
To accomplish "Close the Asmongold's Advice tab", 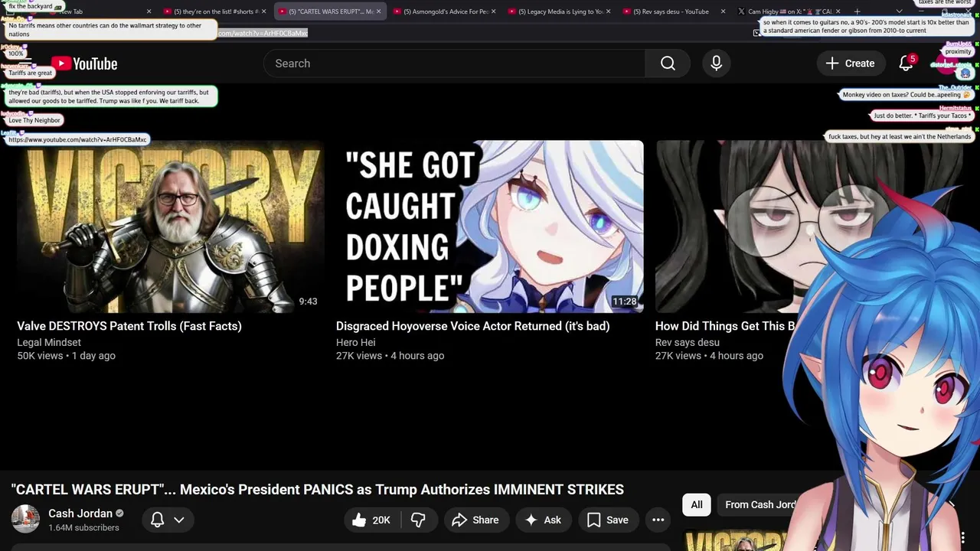I will point(493,11).
